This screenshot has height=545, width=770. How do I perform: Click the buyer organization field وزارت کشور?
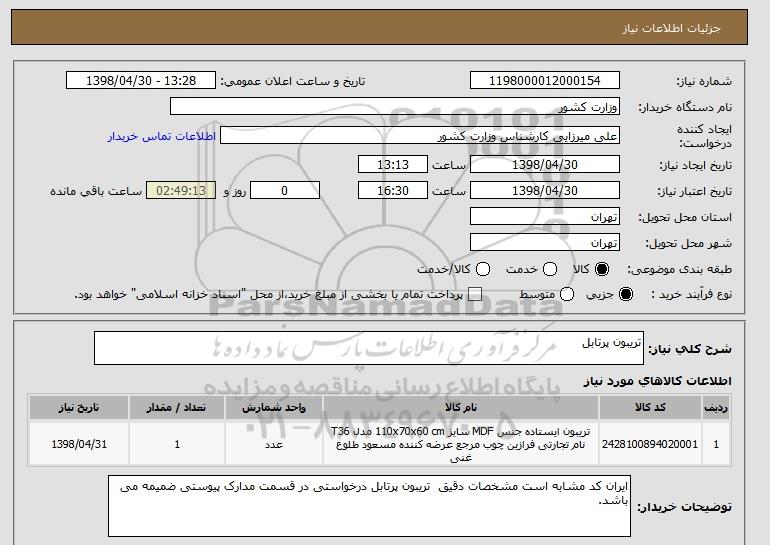click(395, 107)
